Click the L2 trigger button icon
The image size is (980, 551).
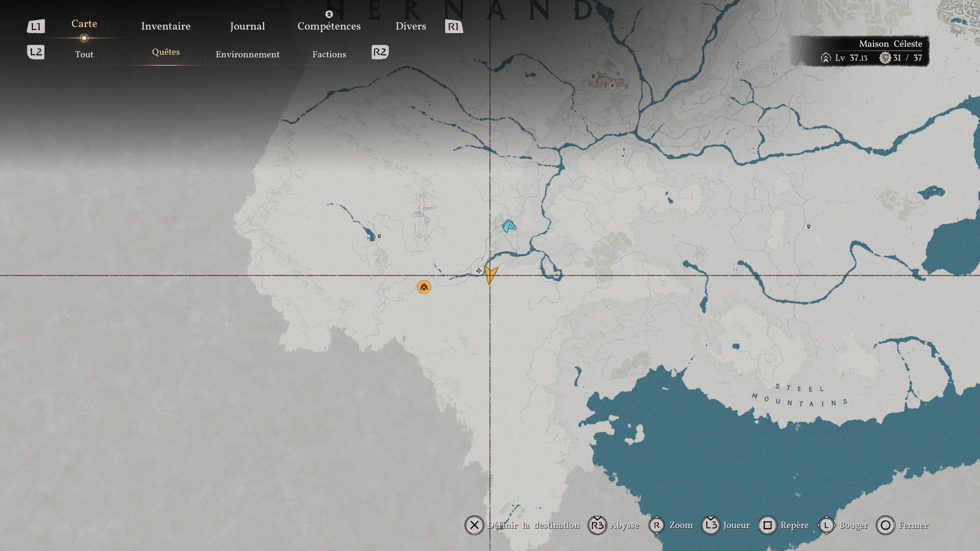click(x=36, y=52)
